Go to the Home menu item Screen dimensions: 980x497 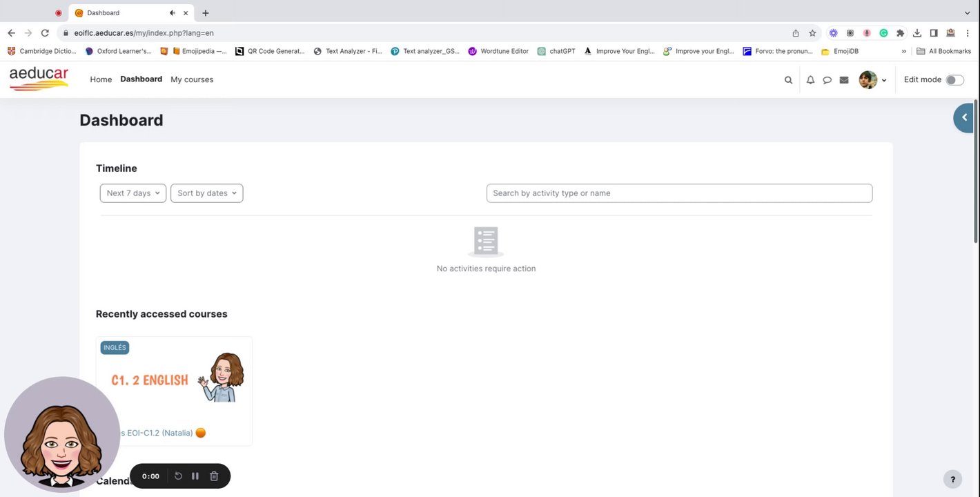tap(101, 79)
